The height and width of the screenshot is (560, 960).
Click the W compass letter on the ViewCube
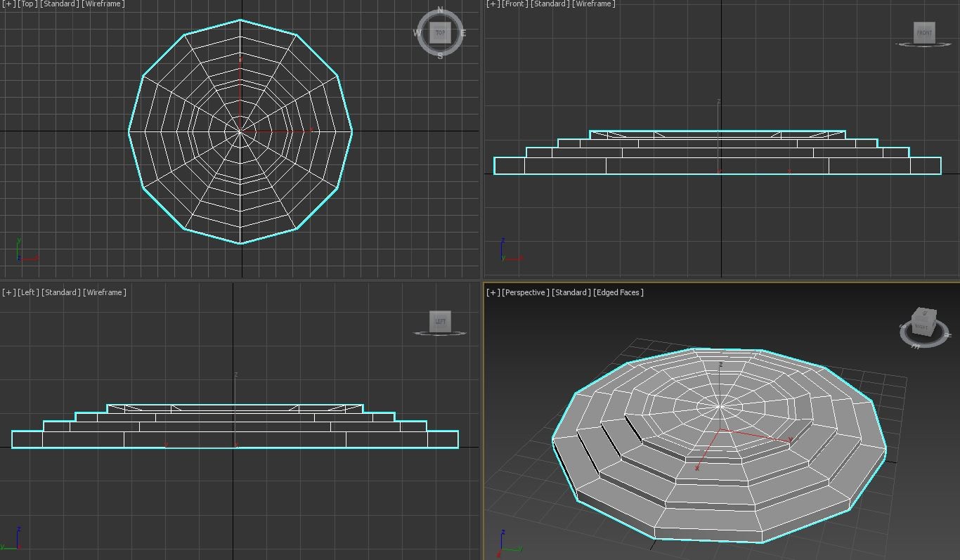click(417, 33)
